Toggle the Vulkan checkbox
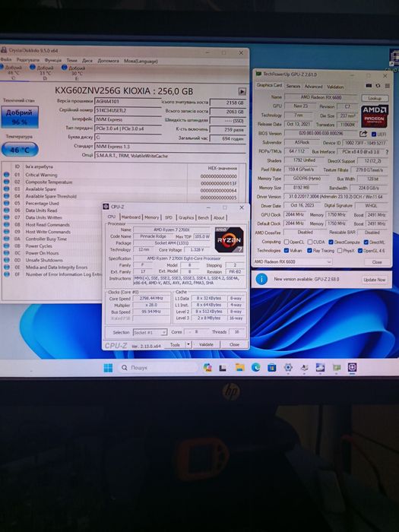 click(x=287, y=250)
